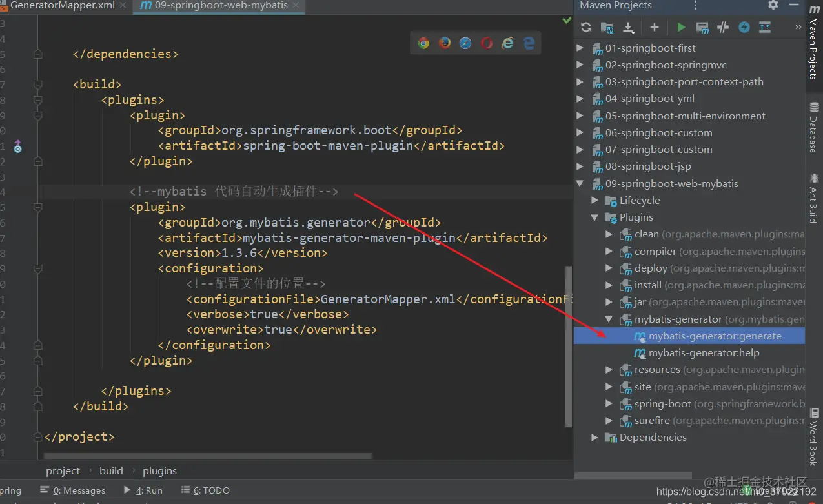This screenshot has width=823, height=504.
Task: Toggle Skip Tests mode
Action: 744,27
